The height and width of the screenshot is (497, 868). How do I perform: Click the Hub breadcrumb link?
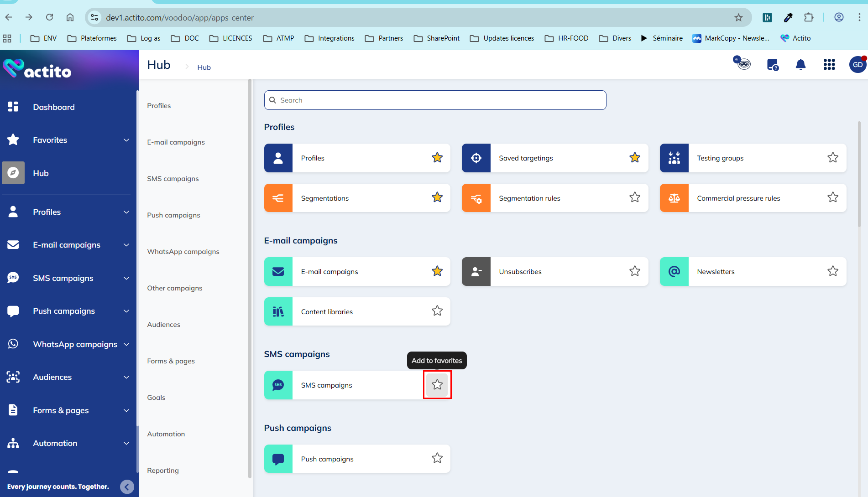(x=204, y=67)
